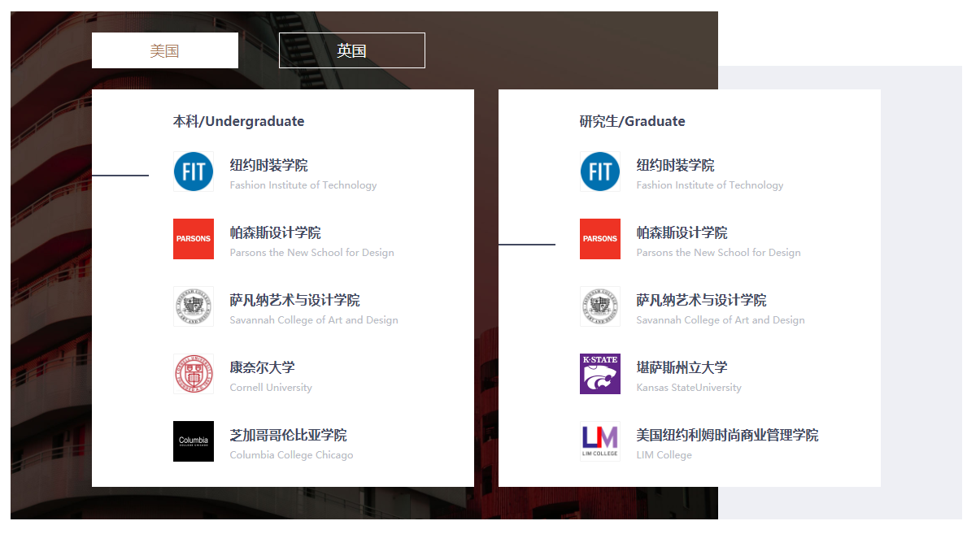Open the 美国纽约利姆时尚商业管理学院 entry
Screen dimensions: 980x534
[728, 435]
